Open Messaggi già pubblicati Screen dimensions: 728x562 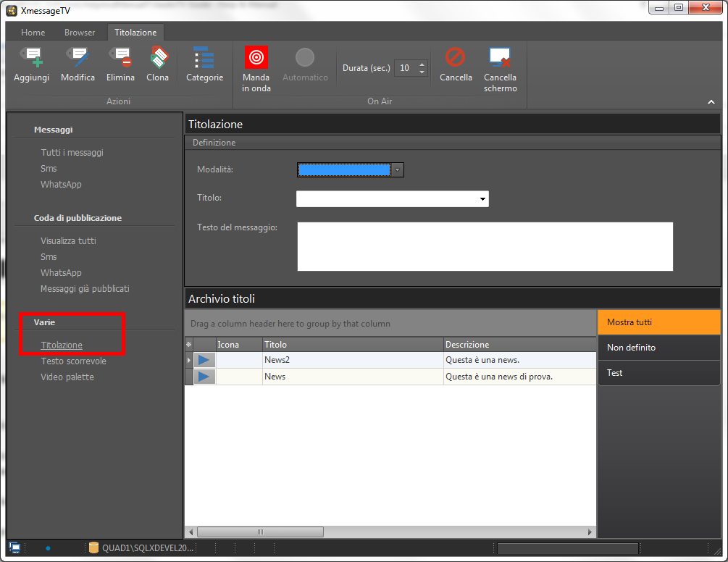pyautogui.click(x=85, y=289)
